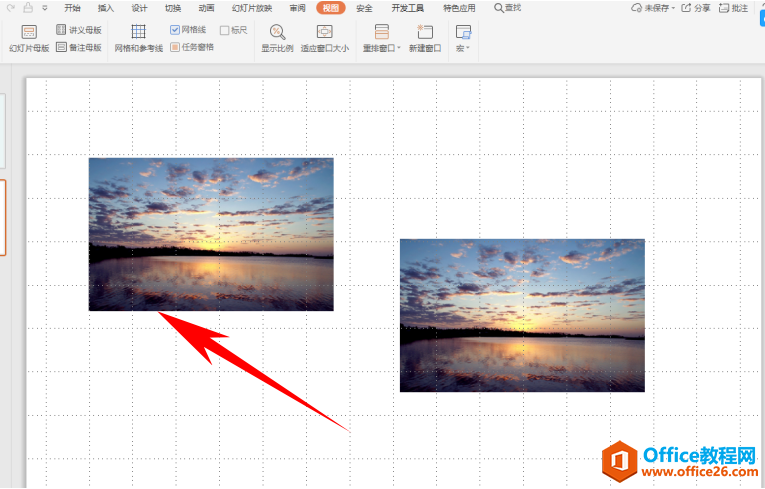Screen dimensions: 765x489
Task: Click the 新建窗口 new window icon
Action: click(425, 38)
